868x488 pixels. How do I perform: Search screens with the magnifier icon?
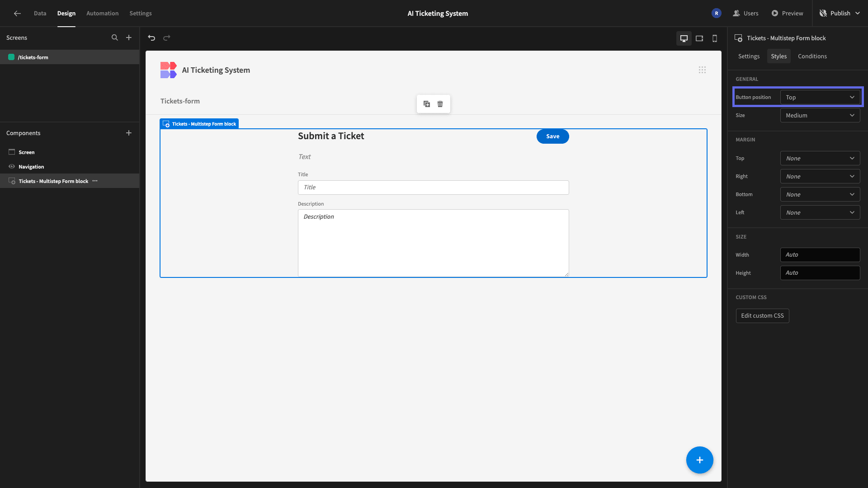point(115,38)
